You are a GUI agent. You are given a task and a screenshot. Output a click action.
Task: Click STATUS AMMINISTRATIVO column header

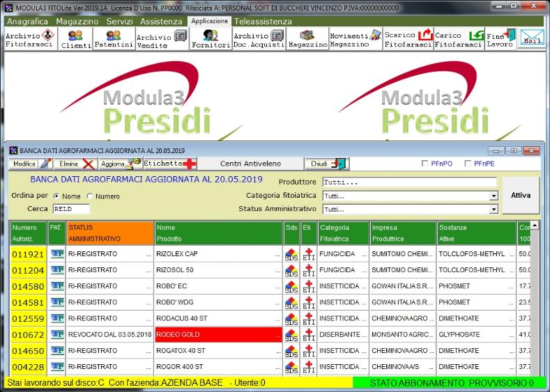(109, 233)
